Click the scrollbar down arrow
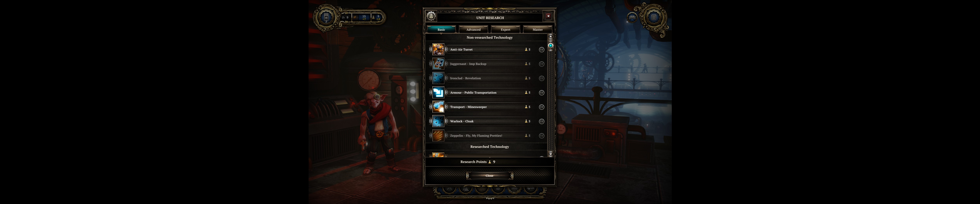This screenshot has height=204, width=980. point(550,154)
